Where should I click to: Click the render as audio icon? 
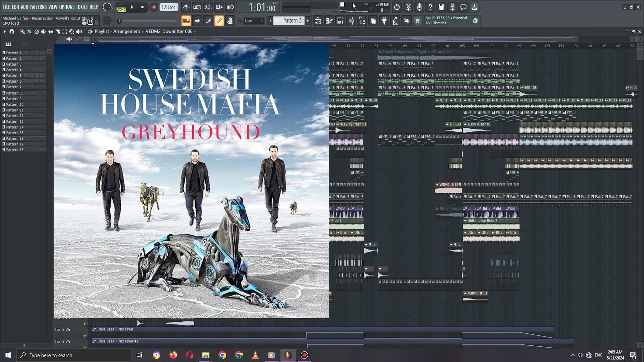[x=452, y=7]
